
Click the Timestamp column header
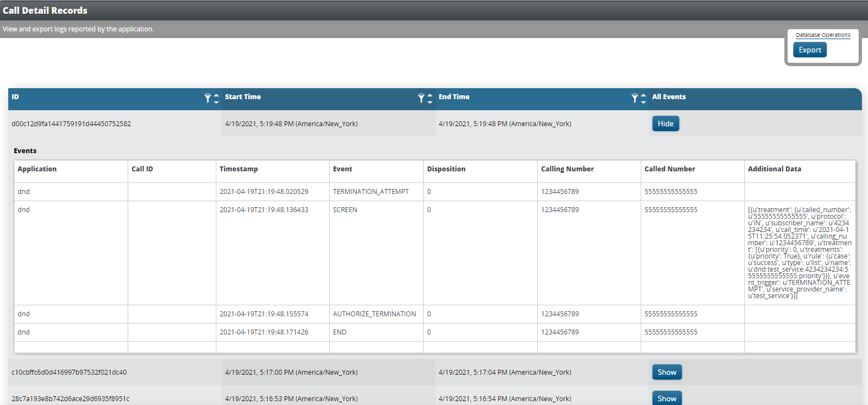[238, 169]
